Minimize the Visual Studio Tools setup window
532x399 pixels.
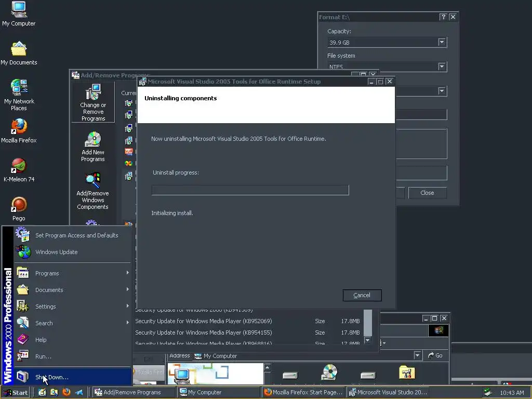tap(371, 82)
